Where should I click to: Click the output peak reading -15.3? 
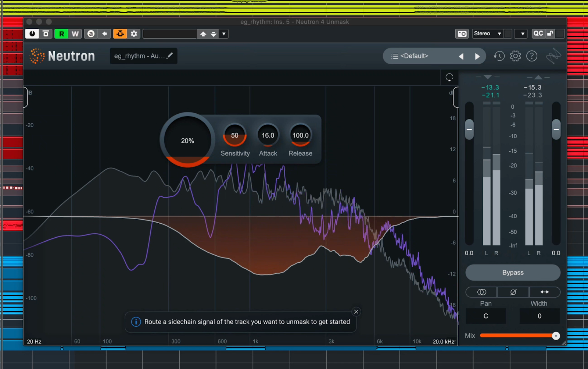[x=533, y=88]
